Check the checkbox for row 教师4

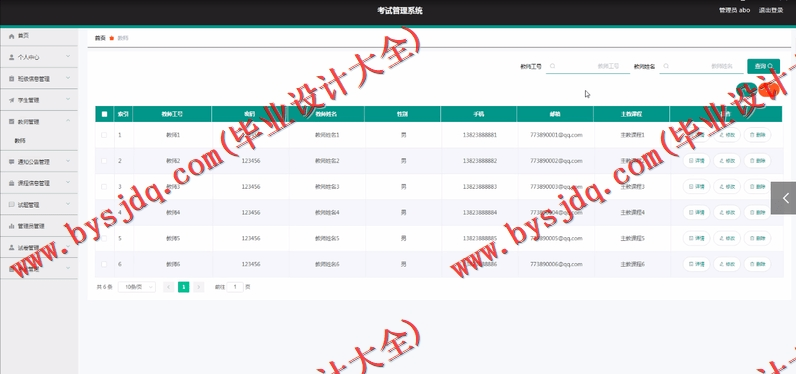104,213
